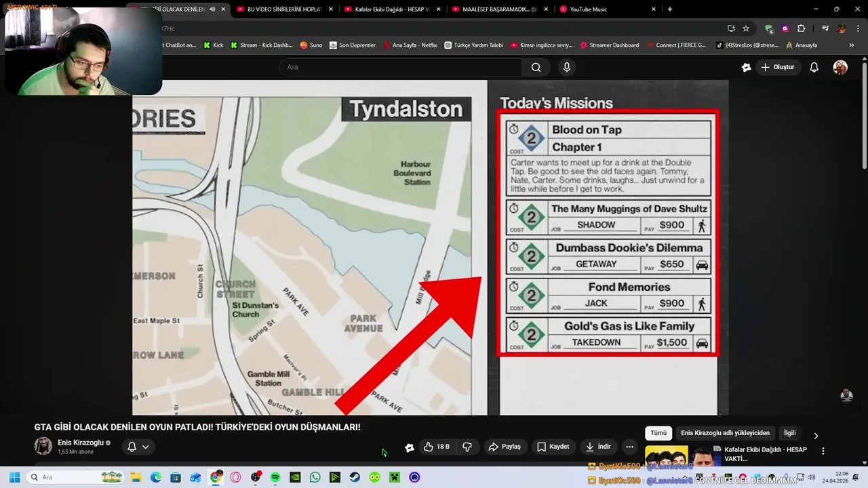Open the Streamer Dashboard bookmark
This screenshot has width=868, height=488.
(610, 45)
